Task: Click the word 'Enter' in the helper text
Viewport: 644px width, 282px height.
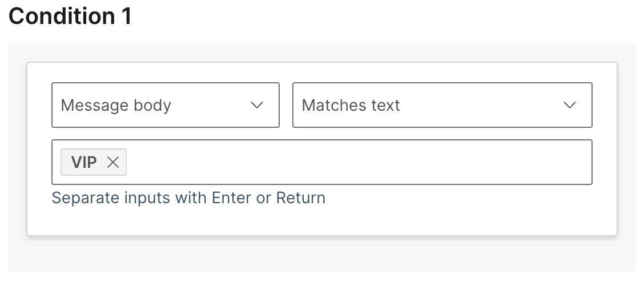Action: [232, 198]
